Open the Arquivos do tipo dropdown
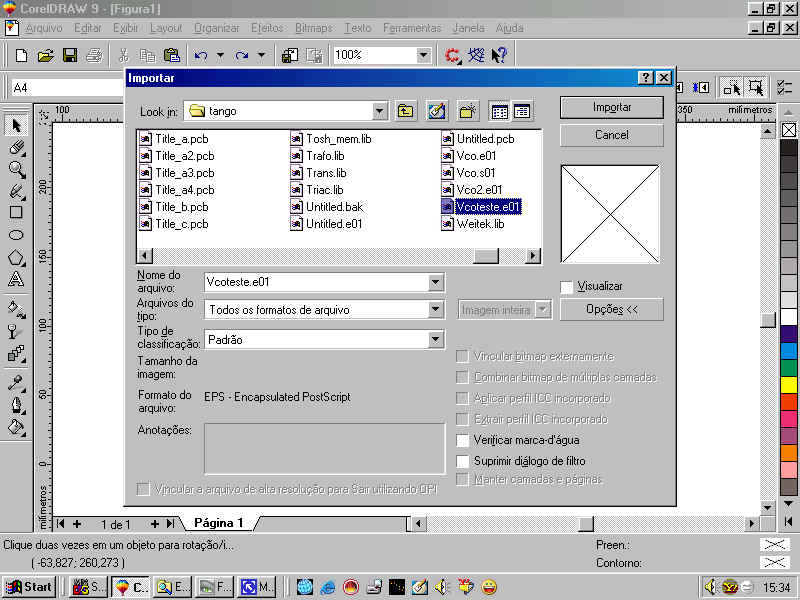 435,310
